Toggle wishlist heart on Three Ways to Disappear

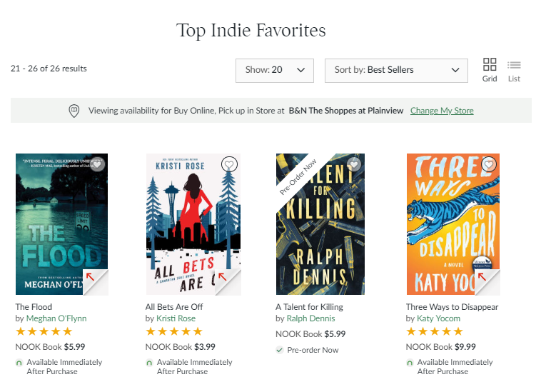pyautogui.click(x=489, y=164)
